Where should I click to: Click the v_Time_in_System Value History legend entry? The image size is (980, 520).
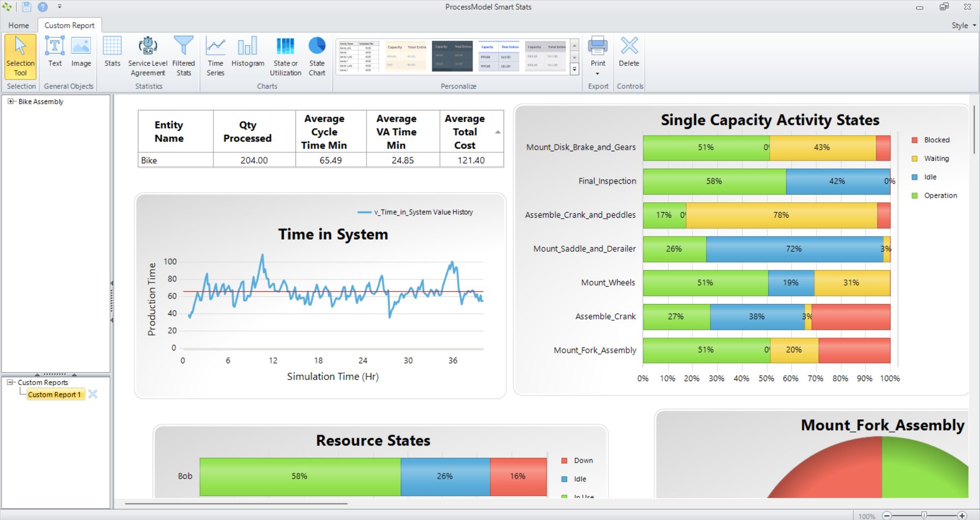coord(415,212)
